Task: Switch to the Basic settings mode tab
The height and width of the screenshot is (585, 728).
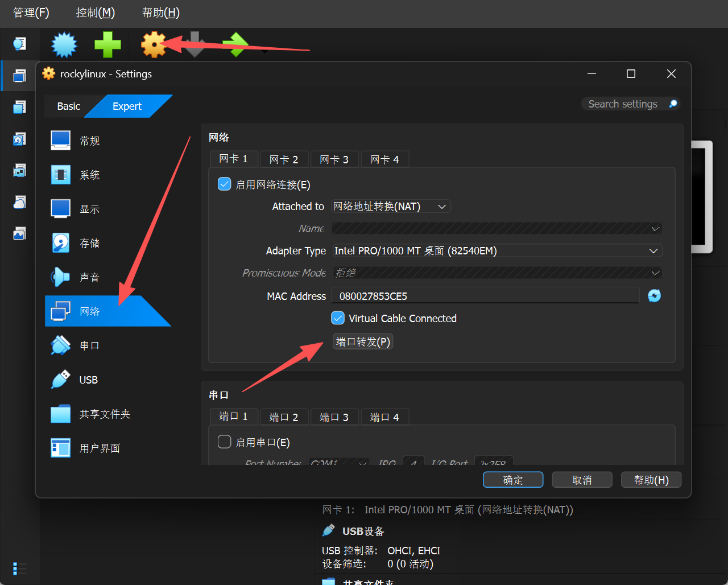Action: 69,106
